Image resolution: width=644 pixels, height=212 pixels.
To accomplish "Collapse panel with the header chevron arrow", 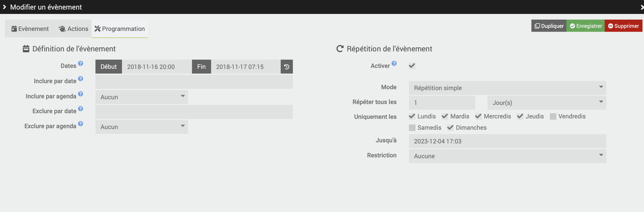I will (5, 7).
